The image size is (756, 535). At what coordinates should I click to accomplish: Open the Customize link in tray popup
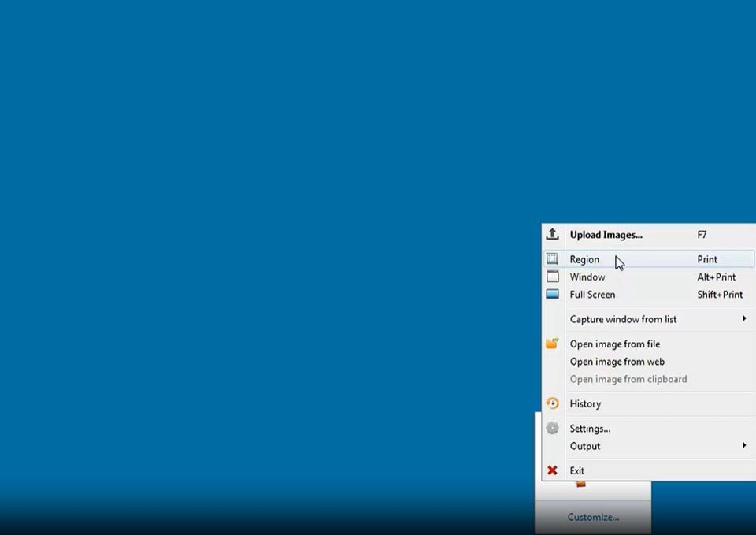click(593, 517)
